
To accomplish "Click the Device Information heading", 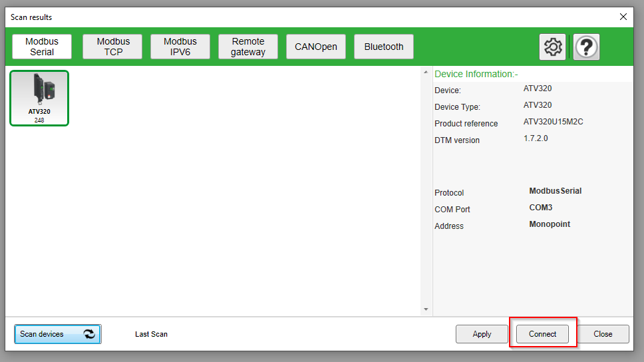I will [x=476, y=74].
